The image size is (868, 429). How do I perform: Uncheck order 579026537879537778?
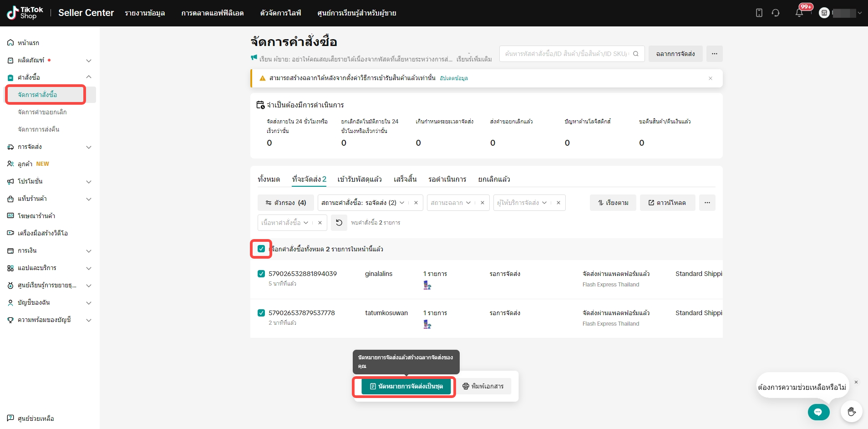pyautogui.click(x=261, y=313)
